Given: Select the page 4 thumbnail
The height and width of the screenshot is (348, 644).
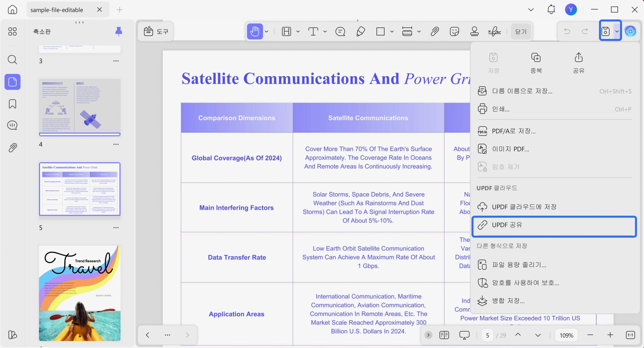Looking at the screenshot, I should (x=79, y=108).
